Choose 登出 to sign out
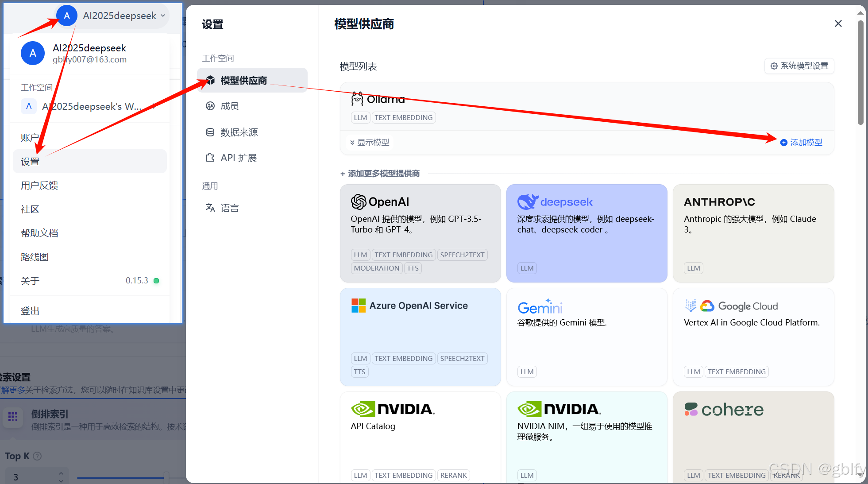The image size is (868, 484). point(90,311)
